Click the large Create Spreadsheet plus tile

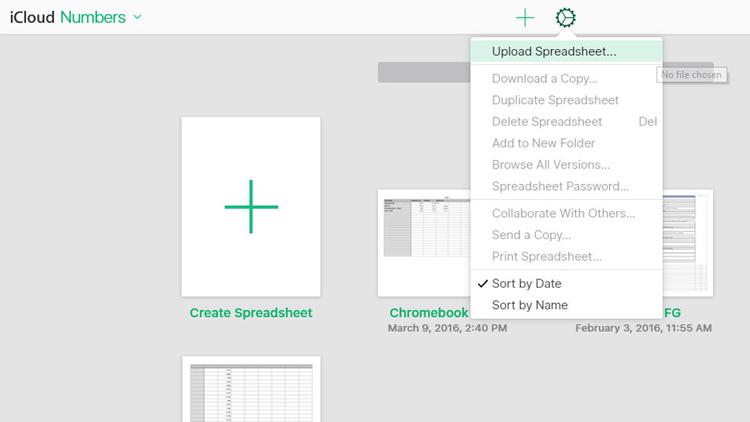tap(251, 206)
